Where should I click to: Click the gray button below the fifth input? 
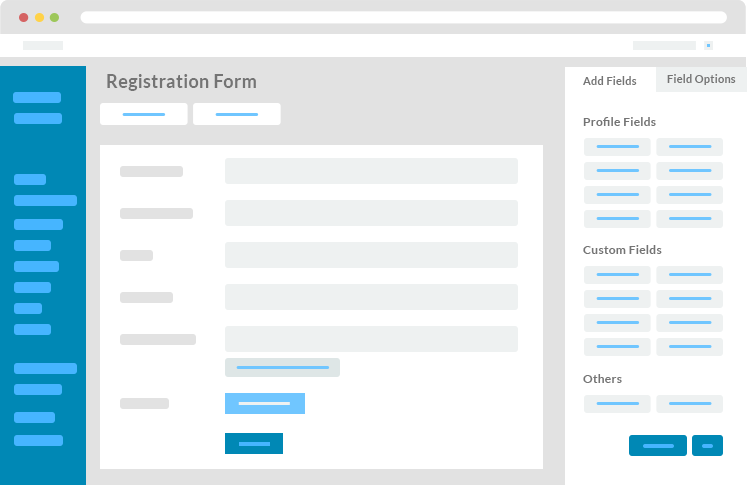283,367
